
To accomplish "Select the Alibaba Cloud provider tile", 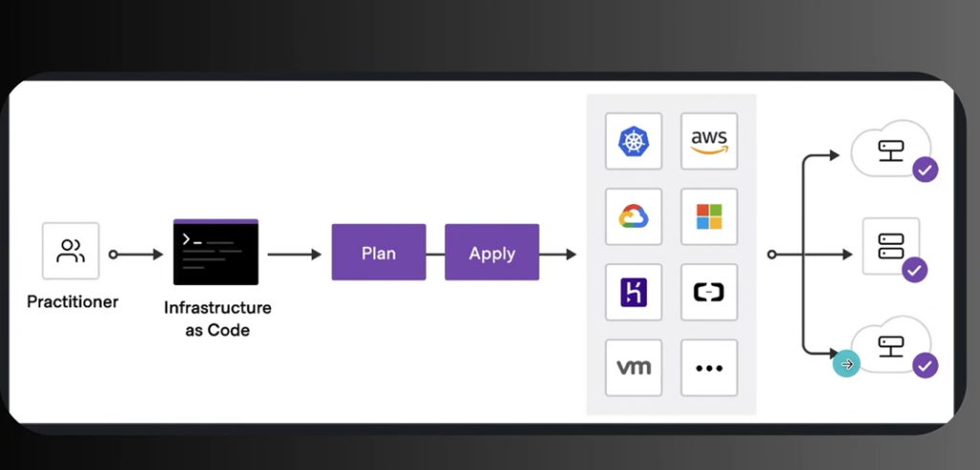I will click(x=709, y=293).
